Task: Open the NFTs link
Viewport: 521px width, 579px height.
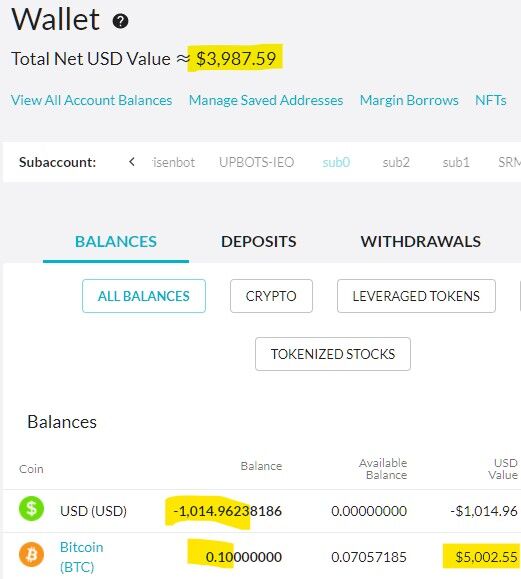Action: [491, 100]
